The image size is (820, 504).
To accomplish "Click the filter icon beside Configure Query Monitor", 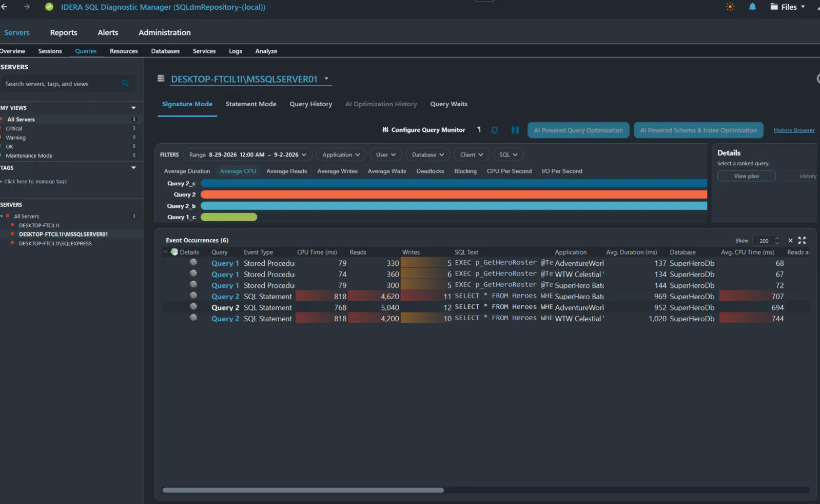I will click(x=479, y=130).
